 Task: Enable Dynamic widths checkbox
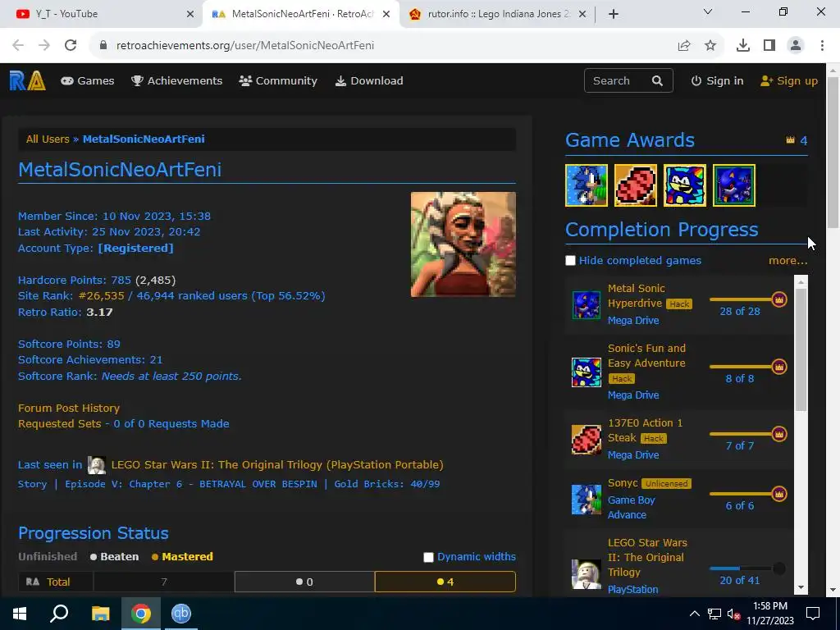coord(428,557)
